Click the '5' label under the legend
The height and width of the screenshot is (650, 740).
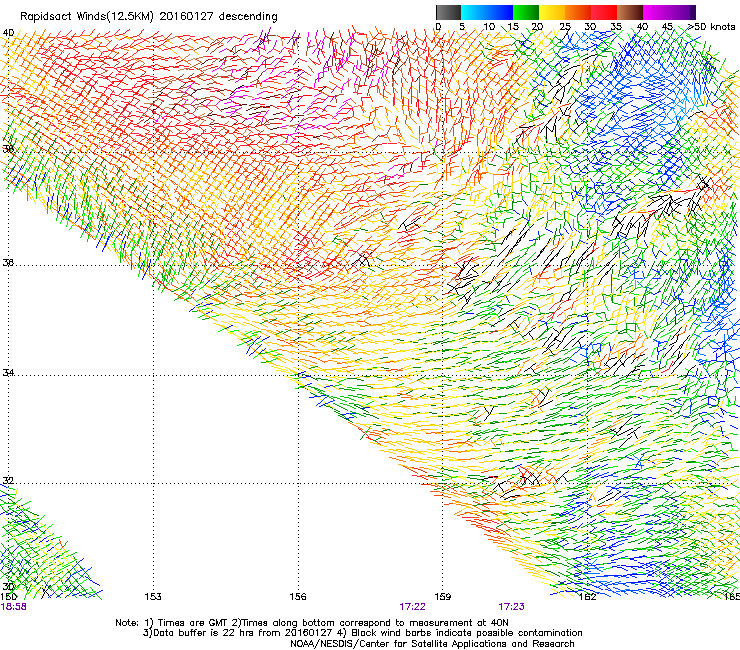point(462,27)
